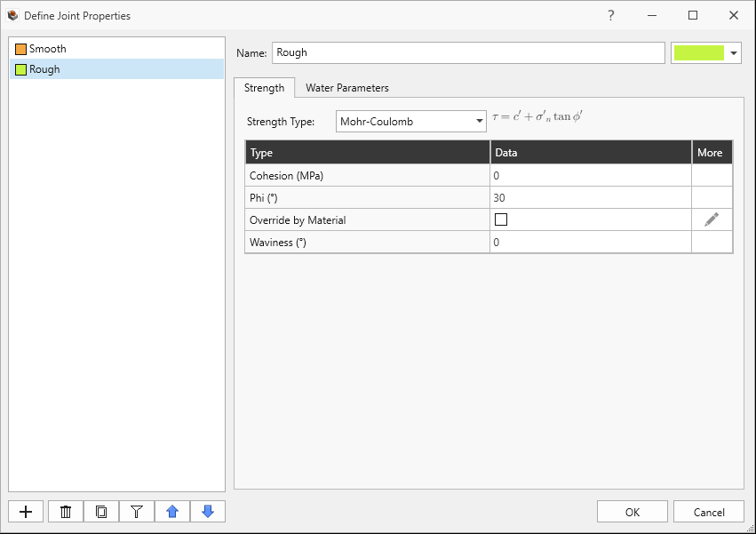756x534 pixels.
Task: Edit the Cohesion (MPa) value cell
Action: pyautogui.click(x=591, y=176)
